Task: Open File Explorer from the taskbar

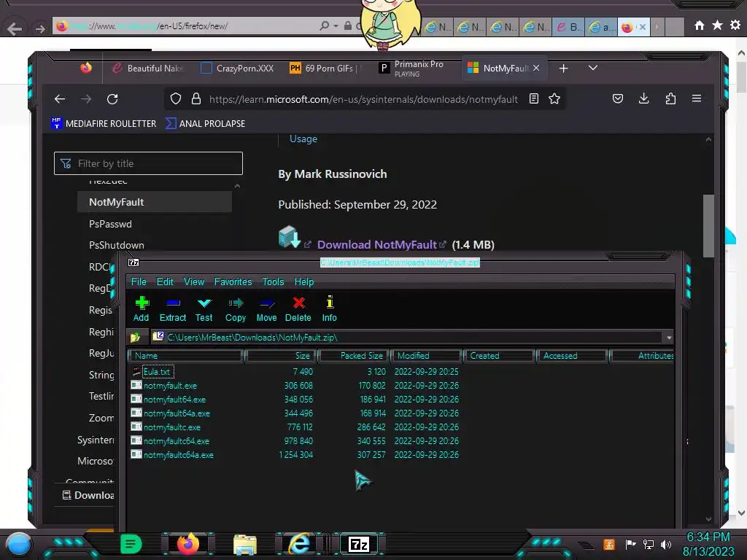Action: click(x=245, y=544)
